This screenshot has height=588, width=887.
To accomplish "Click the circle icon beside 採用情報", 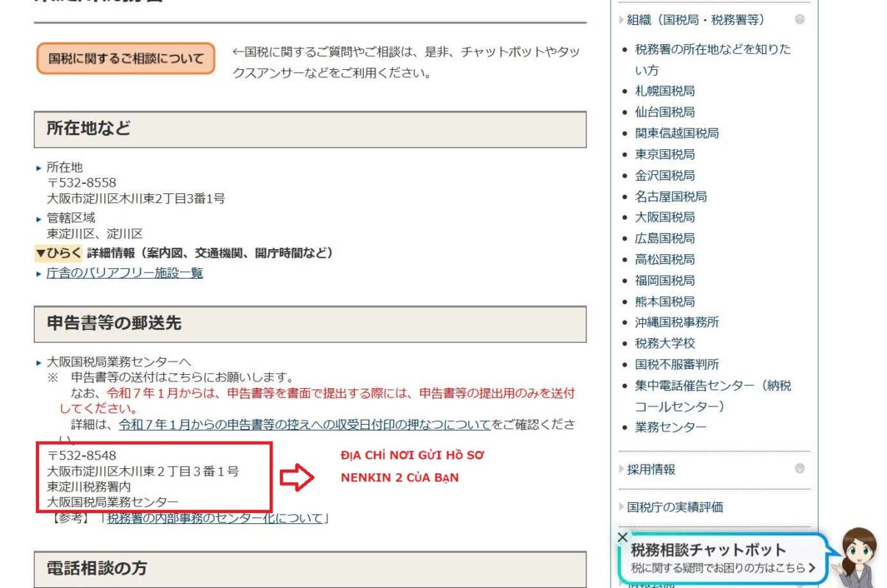I will [800, 469].
